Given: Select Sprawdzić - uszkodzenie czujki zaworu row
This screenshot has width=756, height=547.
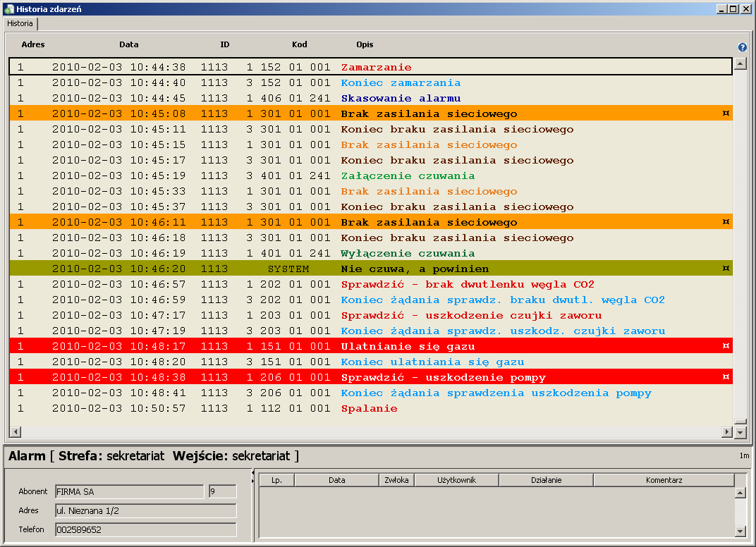Looking at the screenshot, I should (x=371, y=314).
